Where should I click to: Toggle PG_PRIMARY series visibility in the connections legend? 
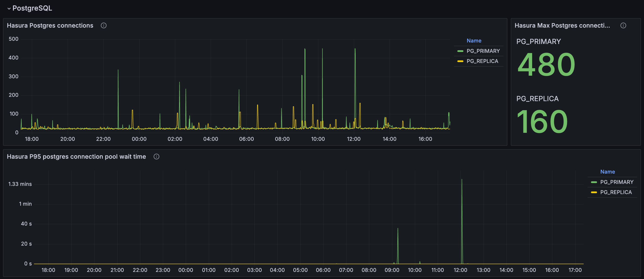(x=483, y=51)
